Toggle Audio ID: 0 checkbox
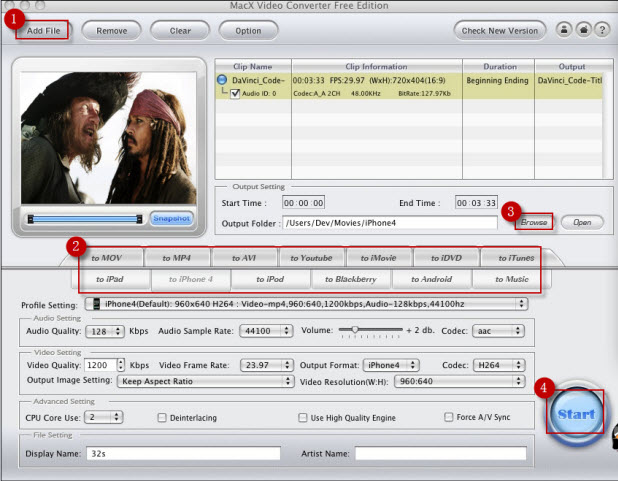The image size is (618, 481). pos(235,94)
